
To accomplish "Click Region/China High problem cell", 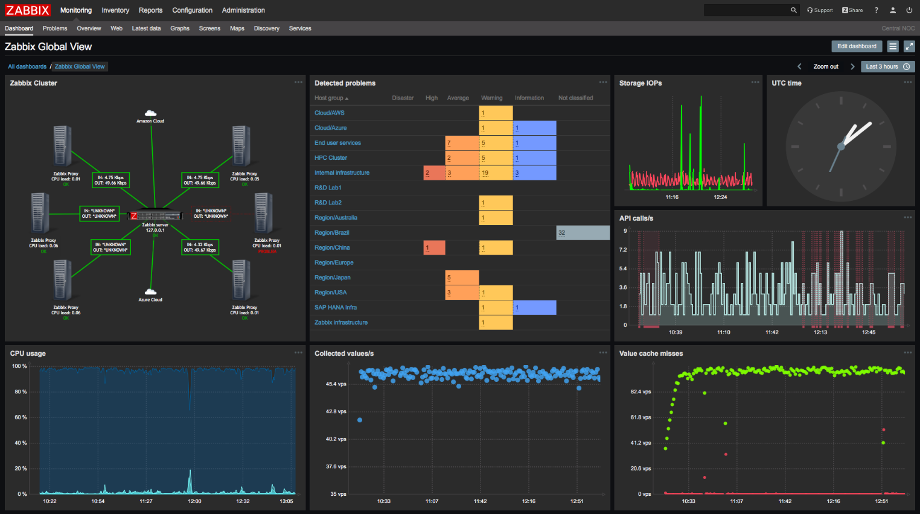I will pos(434,248).
